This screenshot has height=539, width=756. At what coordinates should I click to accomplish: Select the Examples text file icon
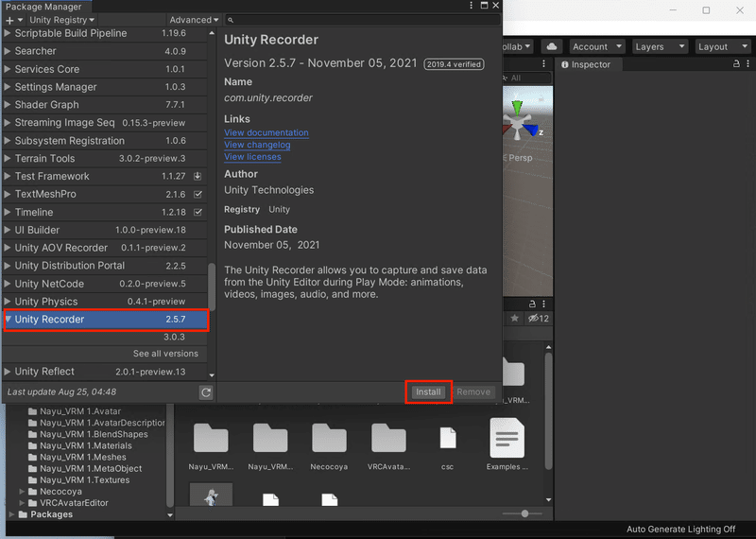pos(507,438)
